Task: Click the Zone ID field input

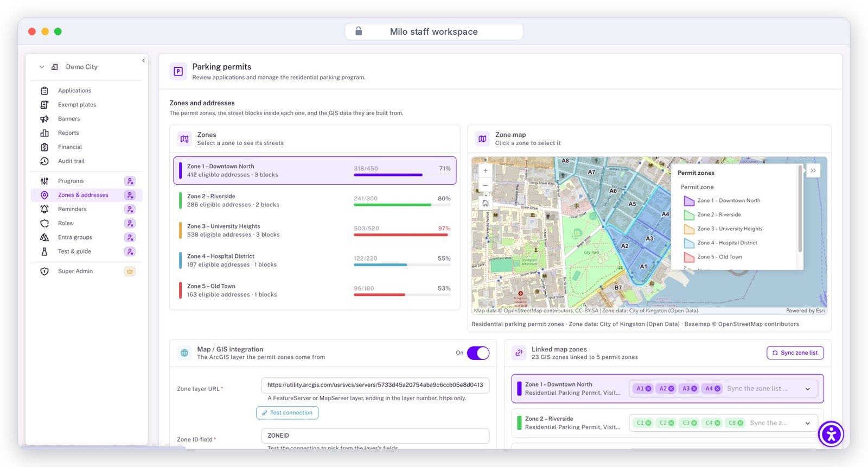Action: click(375, 436)
